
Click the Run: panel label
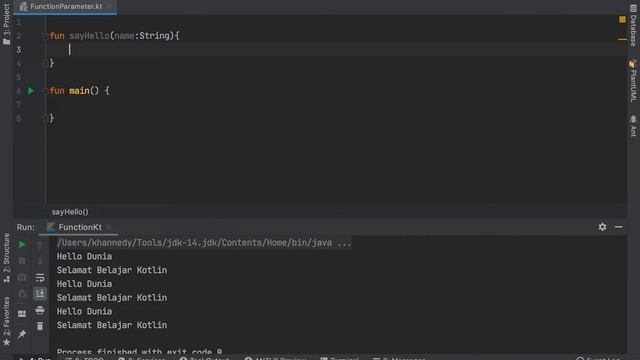click(26, 227)
